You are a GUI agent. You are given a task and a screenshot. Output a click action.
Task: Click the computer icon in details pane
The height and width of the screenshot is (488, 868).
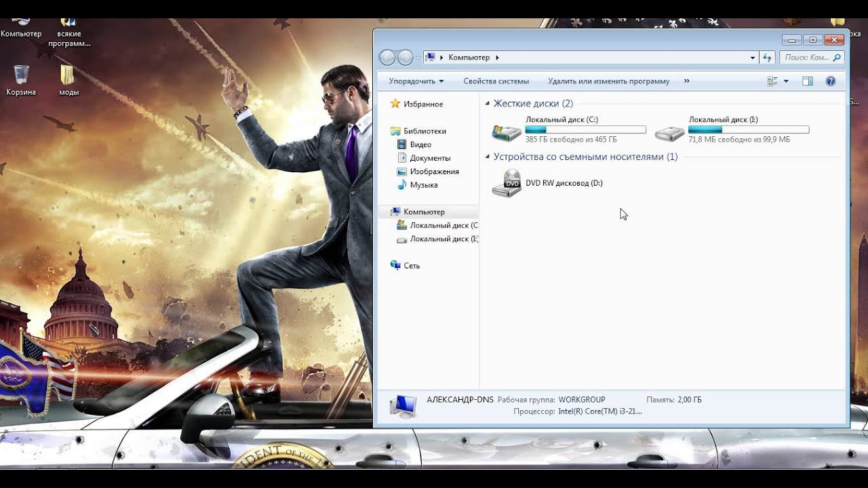pos(403,405)
